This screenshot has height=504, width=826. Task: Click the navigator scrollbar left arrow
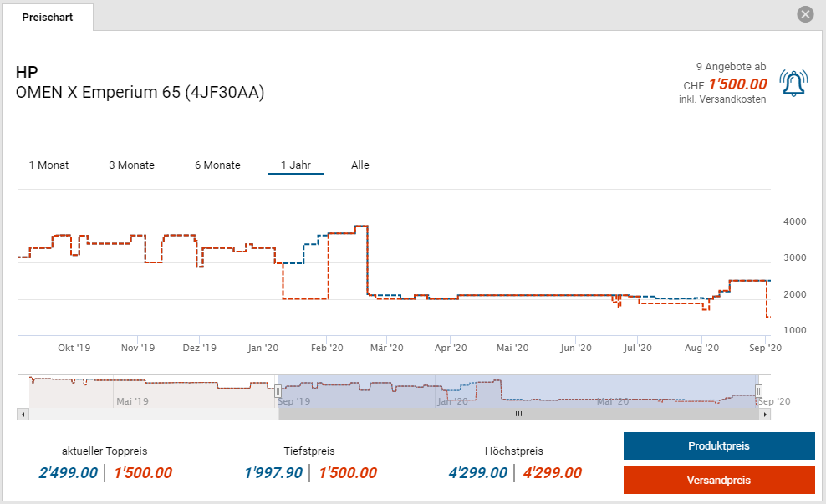click(23, 414)
